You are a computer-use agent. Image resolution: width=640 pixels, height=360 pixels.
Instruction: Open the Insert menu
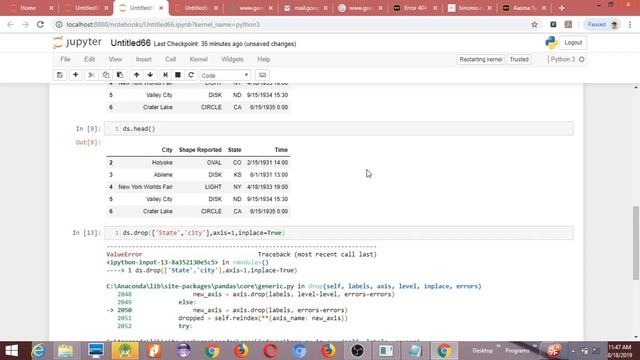point(144,59)
